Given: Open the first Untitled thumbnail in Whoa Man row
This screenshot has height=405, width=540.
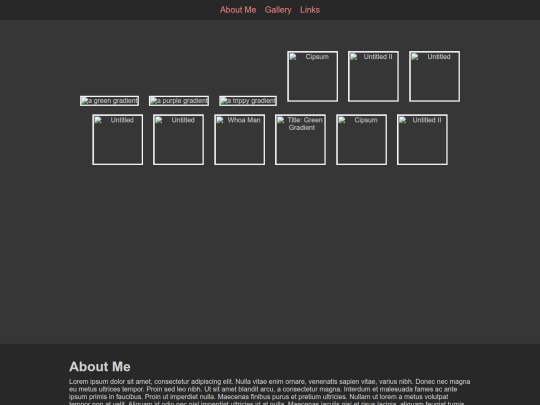Looking at the screenshot, I should 118,140.
